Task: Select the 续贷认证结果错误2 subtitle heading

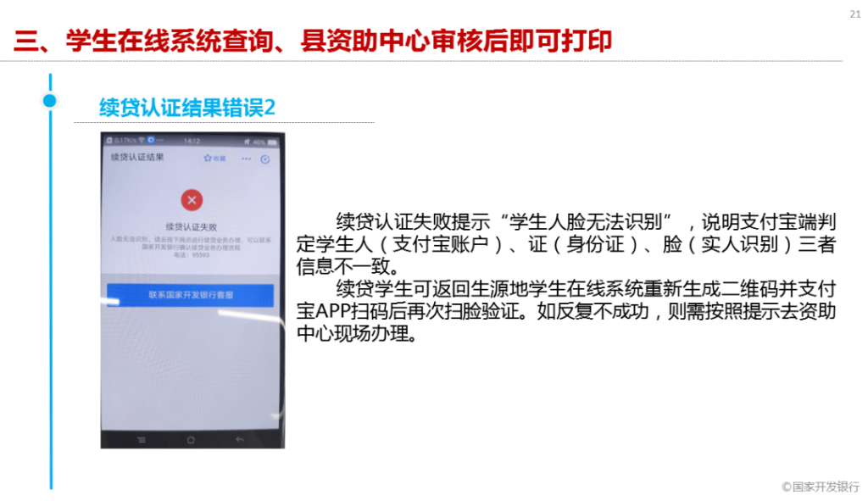Action: [187, 108]
